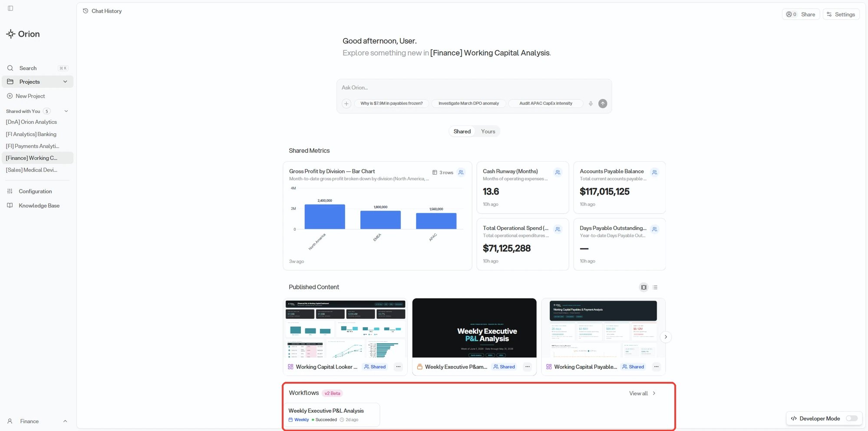This screenshot has height=431, width=868.
Task: Click the Share button
Action: pos(801,14)
